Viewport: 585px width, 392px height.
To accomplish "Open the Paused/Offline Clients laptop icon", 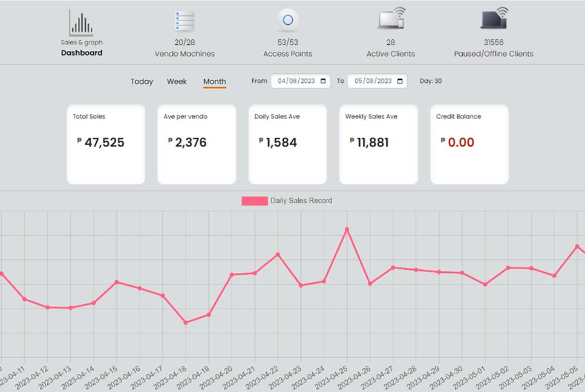I will click(494, 19).
